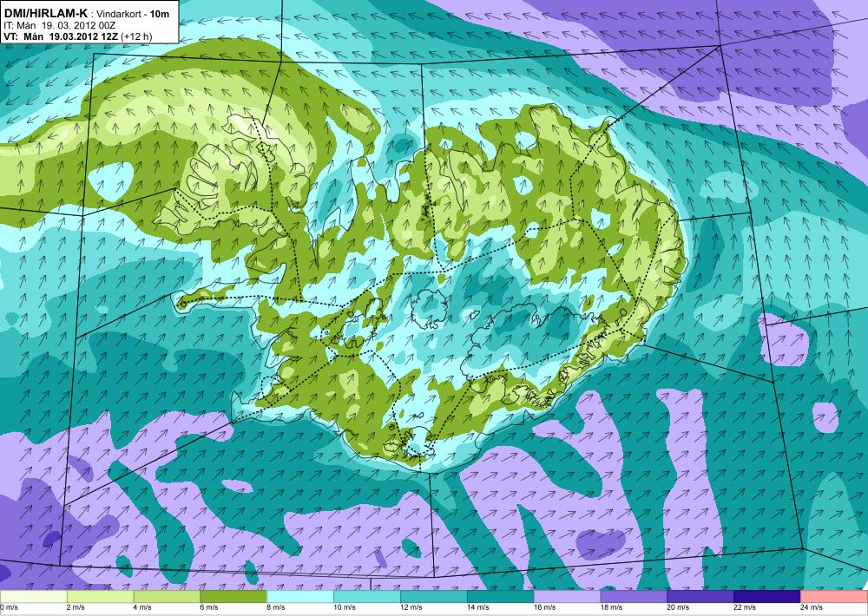Click the light turquoise 10–12 m/s legend swatch
The width and height of the screenshot is (868, 616).
coord(367,597)
